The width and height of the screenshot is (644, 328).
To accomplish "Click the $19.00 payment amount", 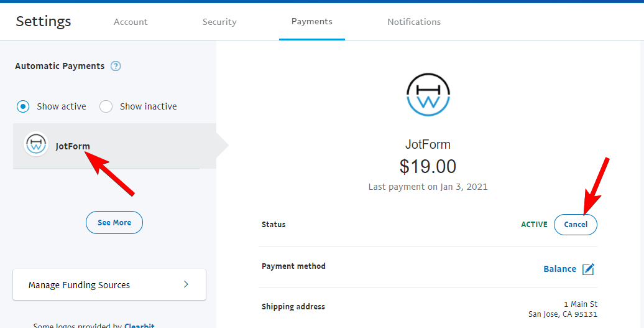I will (x=428, y=166).
